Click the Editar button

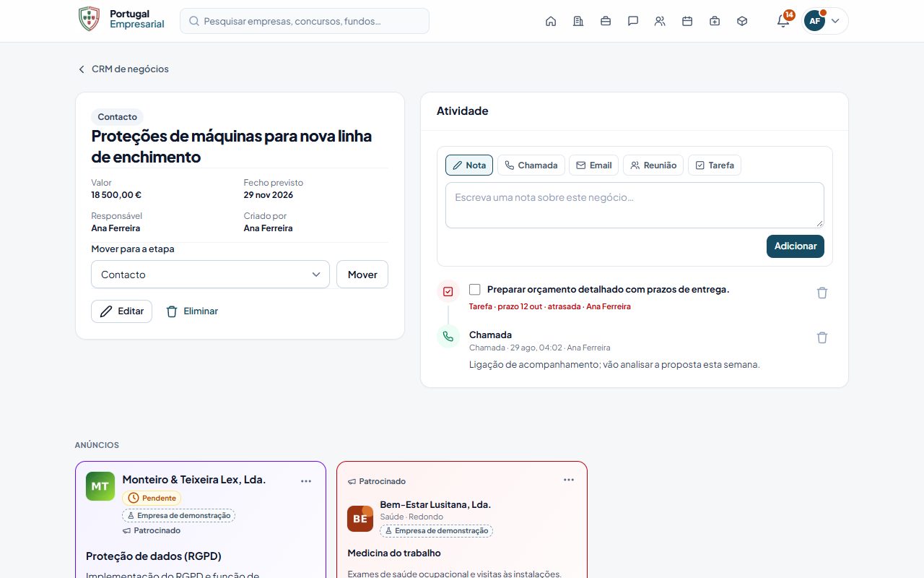pos(121,311)
